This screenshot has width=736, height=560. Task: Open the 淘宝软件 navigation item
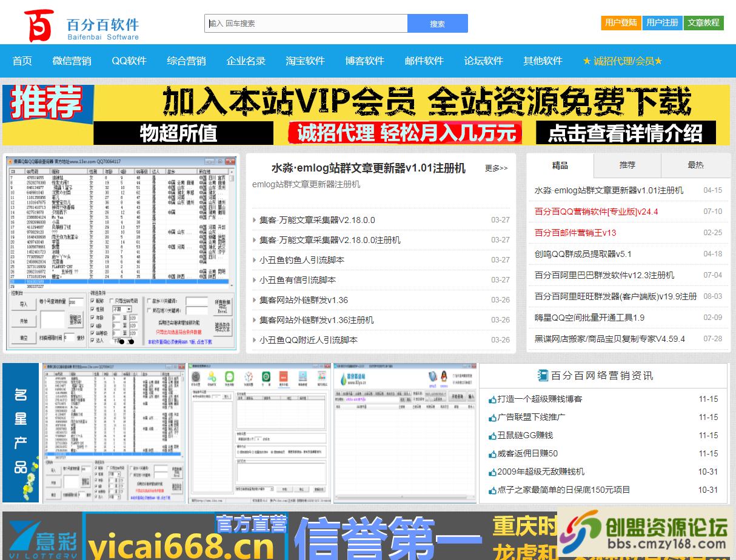(x=306, y=61)
